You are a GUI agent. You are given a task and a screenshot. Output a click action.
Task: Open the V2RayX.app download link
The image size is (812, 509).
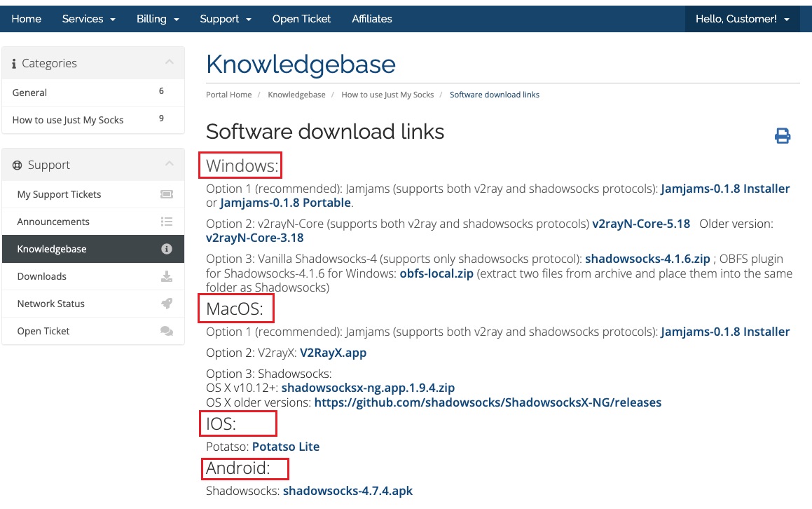tap(333, 353)
